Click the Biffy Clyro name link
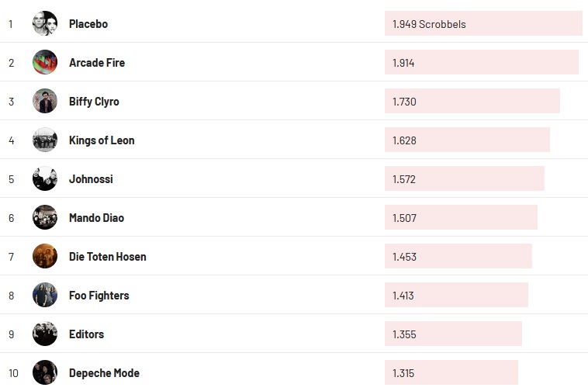The image size is (588, 391). 94,102
